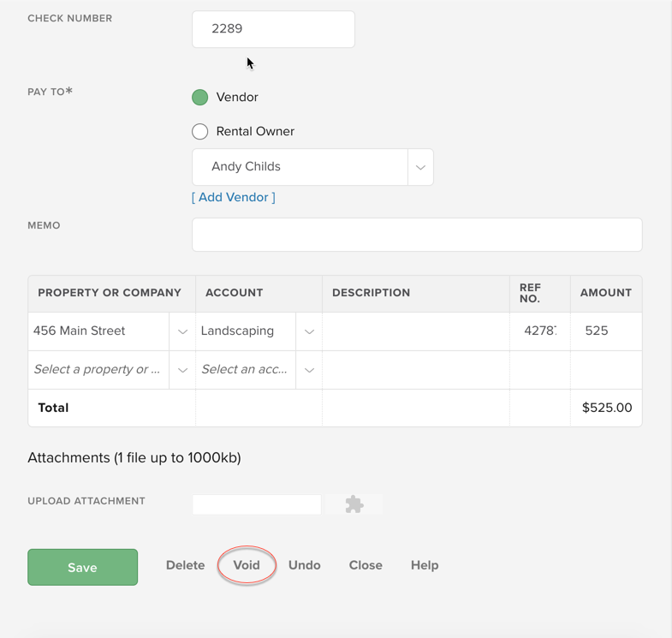Expand the Landscaping account dropdown

coord(309,331)
